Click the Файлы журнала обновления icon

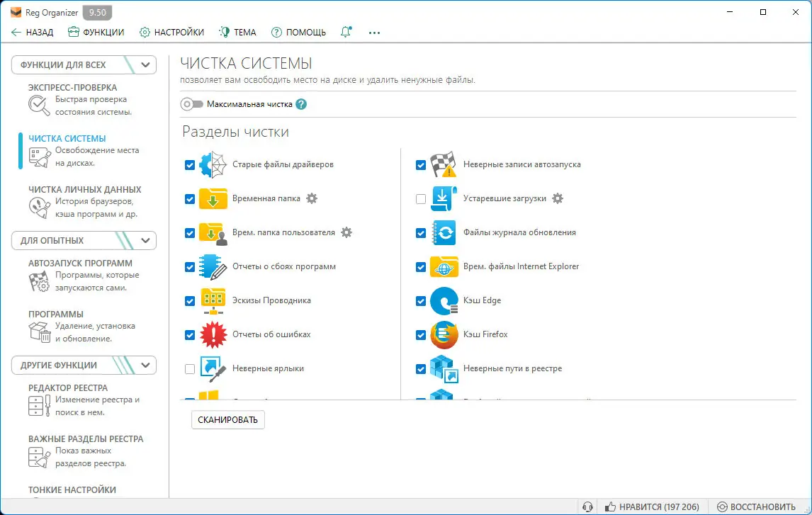click(x=444, y=233)
